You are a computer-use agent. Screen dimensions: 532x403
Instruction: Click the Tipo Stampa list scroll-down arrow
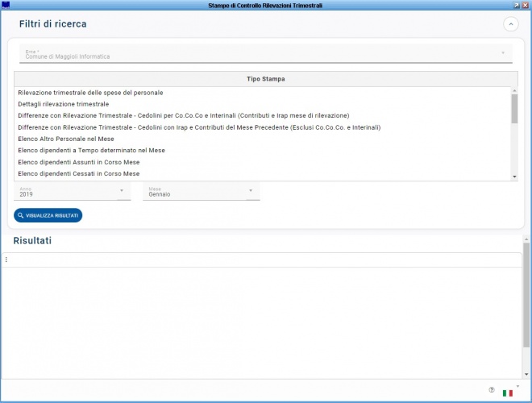514,177
